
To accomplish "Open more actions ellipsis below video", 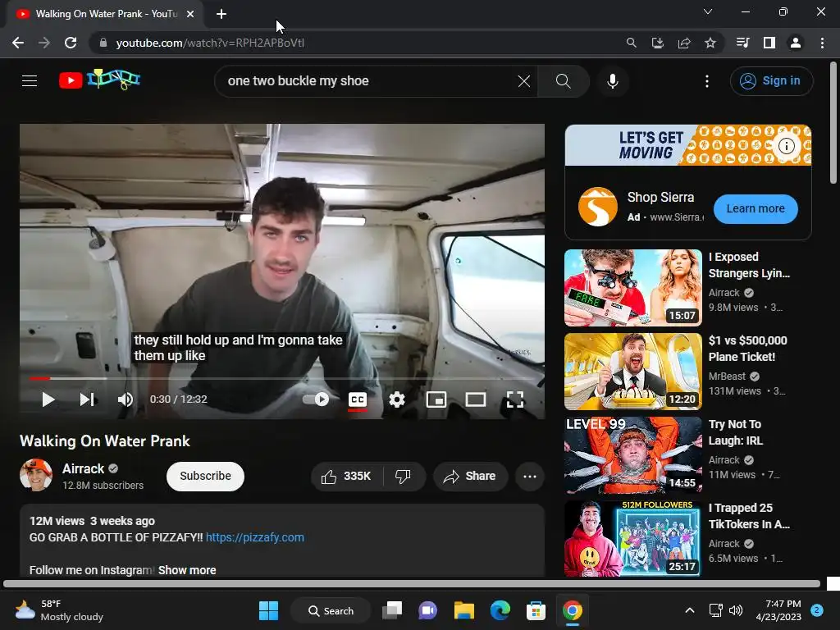I will pyautogui.click(x=530, y=477).
